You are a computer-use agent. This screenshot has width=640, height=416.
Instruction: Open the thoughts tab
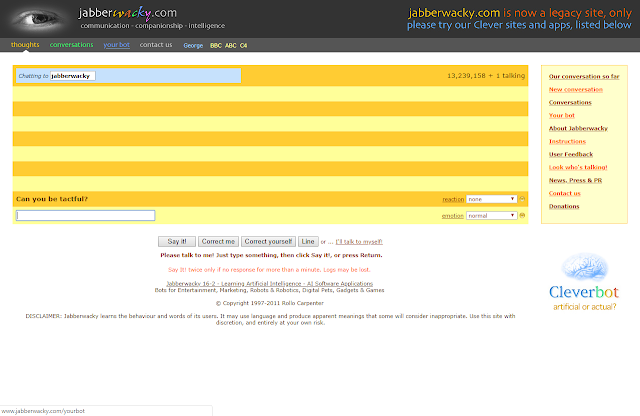[x=25, y=44]
